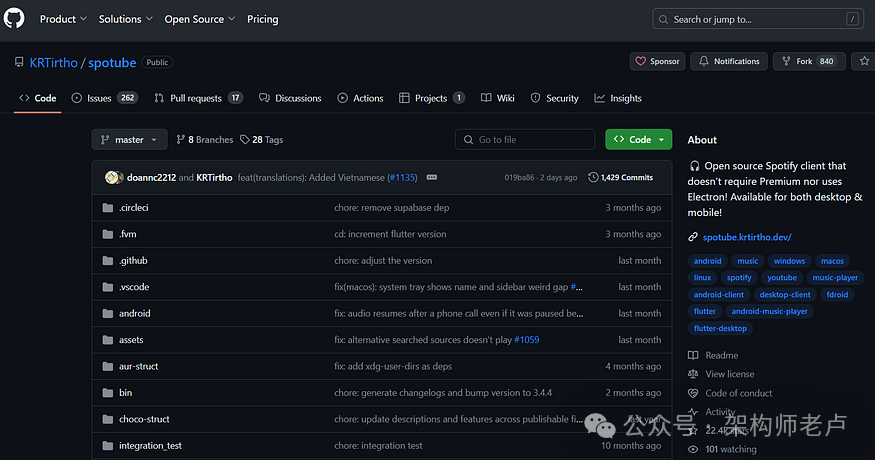Open the green Code dropdown button
The width and height of the screenshot is (875, 460).
tap(638, 140)
